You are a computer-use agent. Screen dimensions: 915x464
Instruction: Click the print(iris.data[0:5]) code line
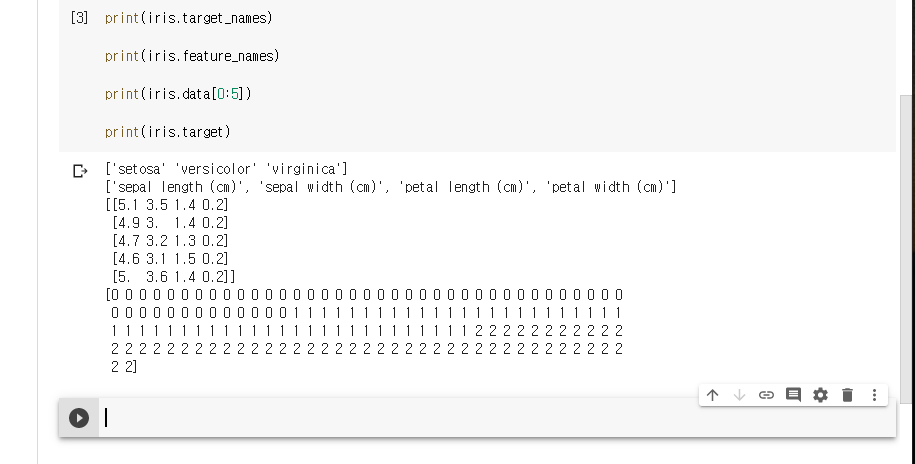tap(178, 94)
